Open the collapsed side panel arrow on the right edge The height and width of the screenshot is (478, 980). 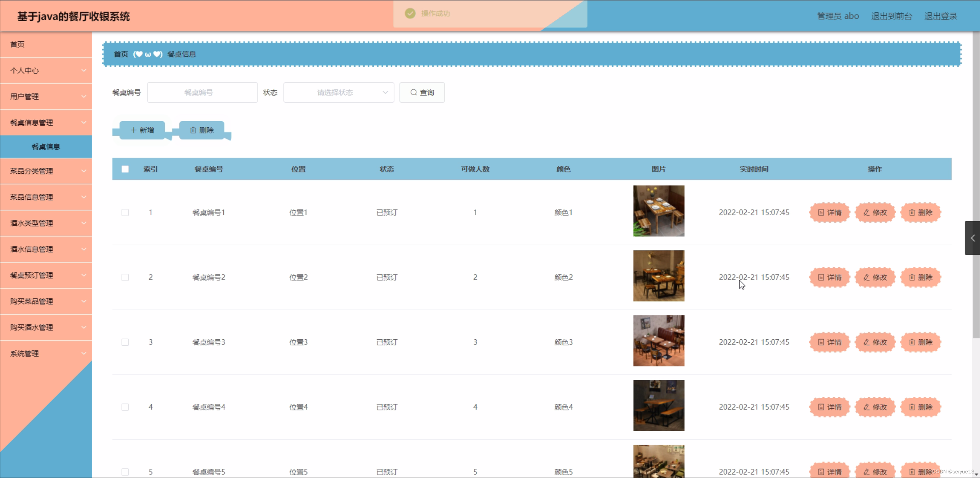tap(972, 238)
